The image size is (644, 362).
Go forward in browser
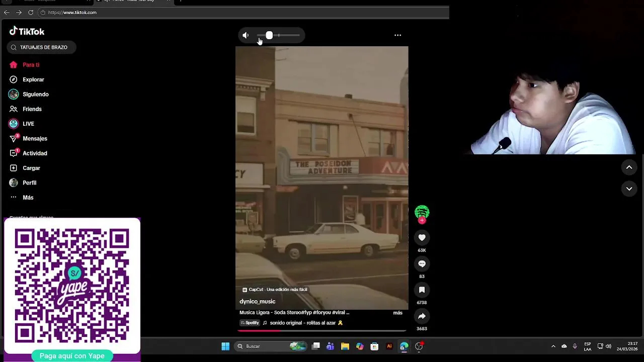pyautogui.click(x=19, y=13)
